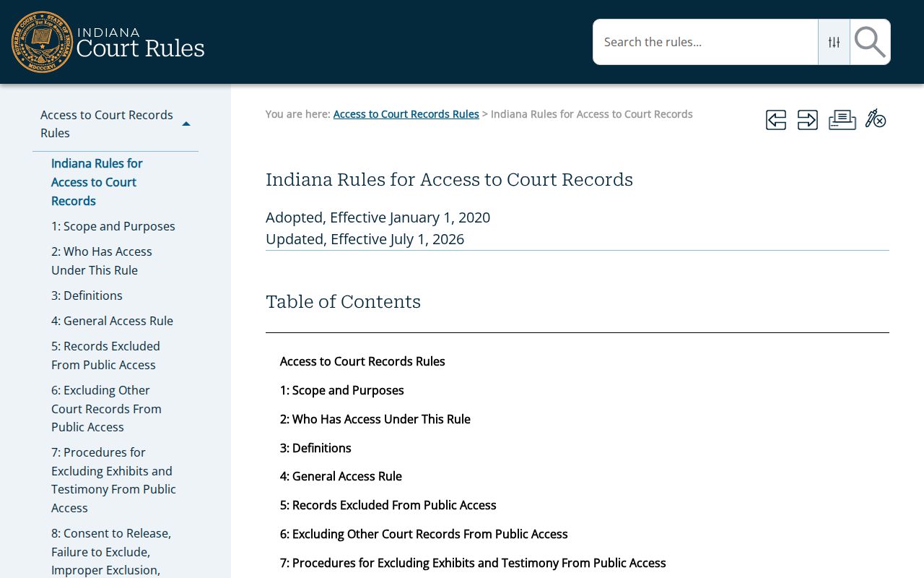Screen dimensions: 924x578
Task: Go to the previous topic arrow icon
Action: [x=776, y=119]
